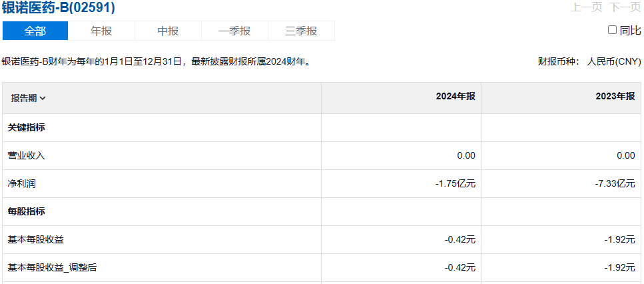Switch to the 年报 tab
Viewport: 644px width, 284px height.
pos(101,31)
